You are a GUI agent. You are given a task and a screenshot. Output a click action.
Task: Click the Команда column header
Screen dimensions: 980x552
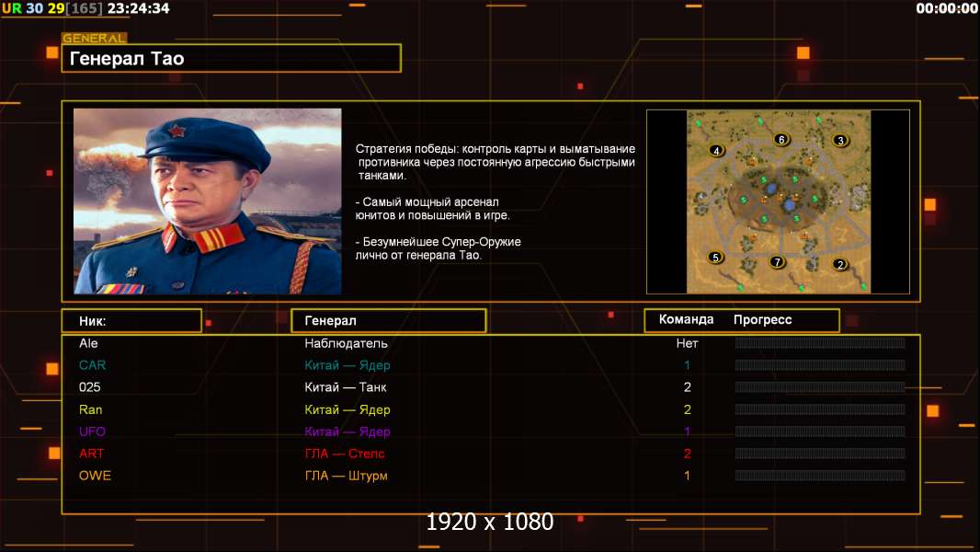686,319
